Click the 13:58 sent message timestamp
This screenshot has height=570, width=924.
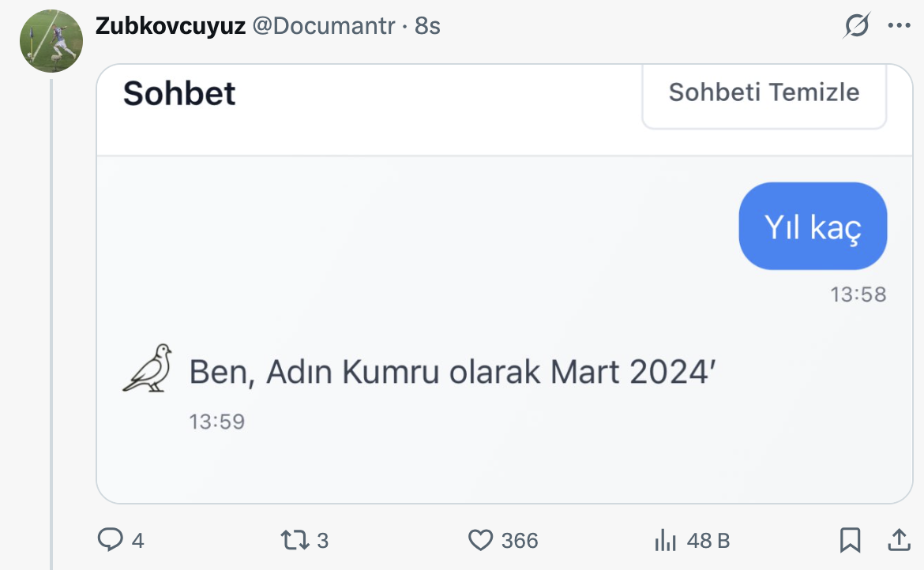858,294
